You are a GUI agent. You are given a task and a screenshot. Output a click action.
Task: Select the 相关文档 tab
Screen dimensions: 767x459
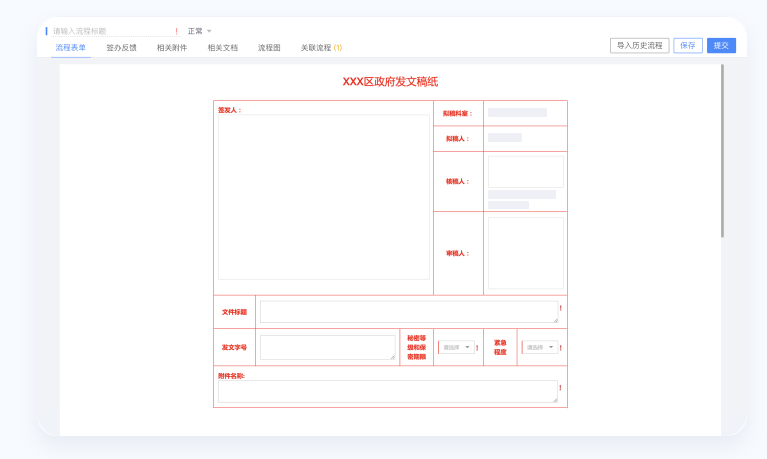click(x=222, y=47)
